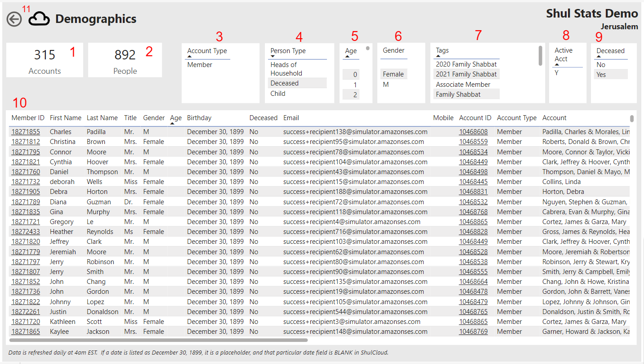Select Yes in the Deceased slicer
644x364 pixels.
click(x=601, y=75)
